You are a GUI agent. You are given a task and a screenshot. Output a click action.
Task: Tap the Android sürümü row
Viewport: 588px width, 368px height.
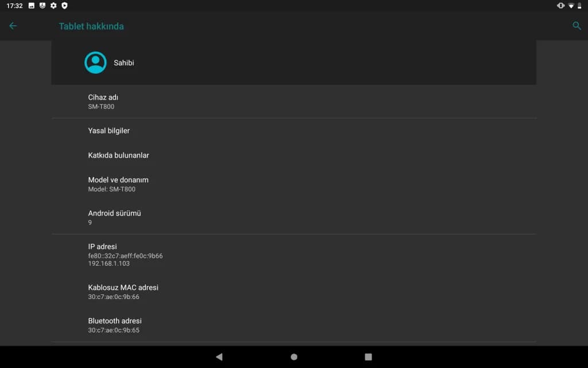coord(294,217)
